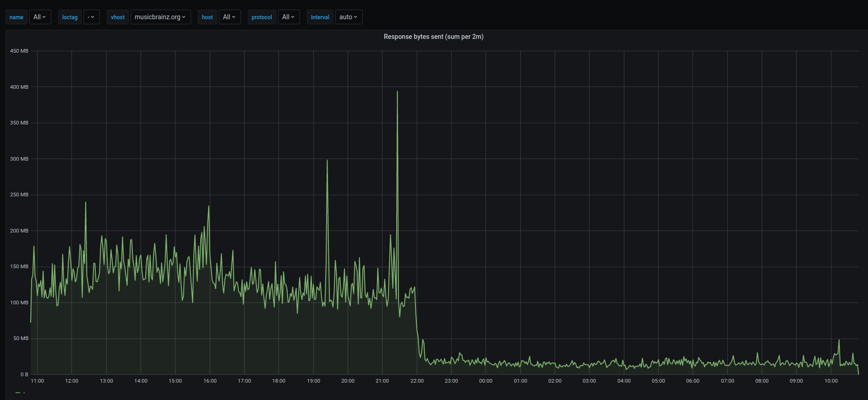Click the loctag variable label
Viewport: 868px width, 400px height.
tap(70, 17)
